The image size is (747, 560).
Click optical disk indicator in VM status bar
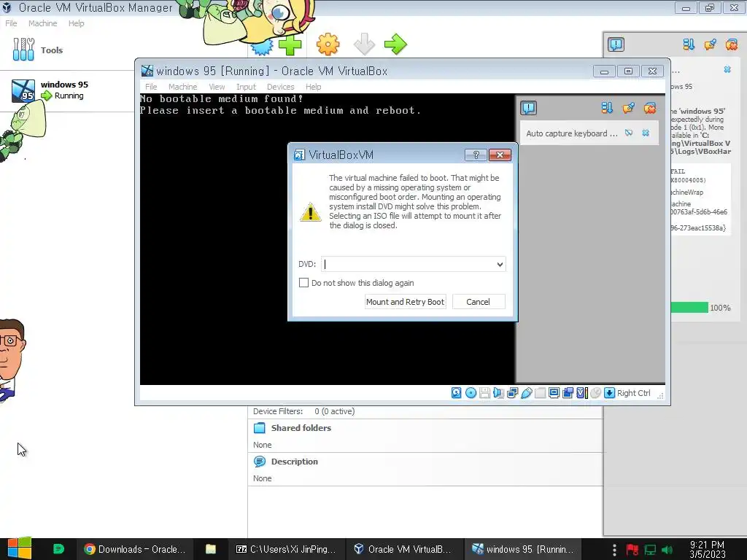click(x=471, y=393)
